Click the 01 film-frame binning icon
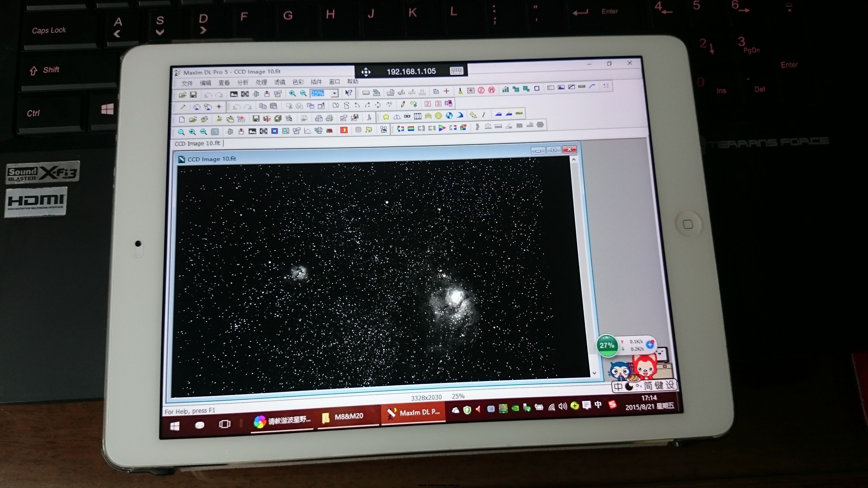This screenshot has width=868, height=488. click(x=417, y=117)
